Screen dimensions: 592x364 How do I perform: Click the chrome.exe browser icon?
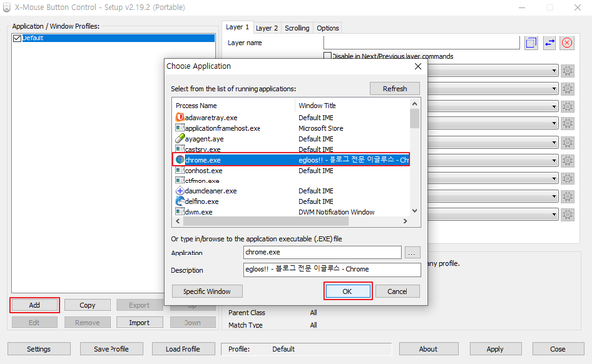point(180,160)
